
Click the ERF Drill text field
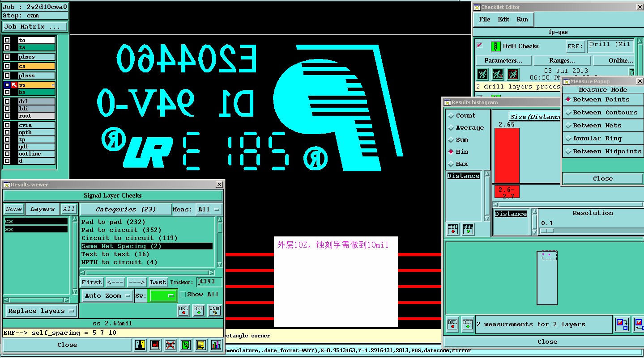pyautogui.click(x=610, y=46)
